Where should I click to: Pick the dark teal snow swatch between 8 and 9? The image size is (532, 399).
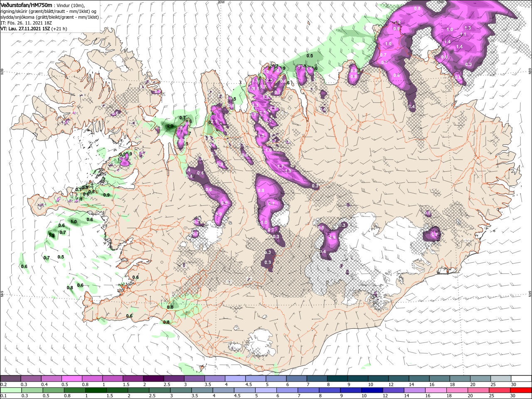[338, 378]
